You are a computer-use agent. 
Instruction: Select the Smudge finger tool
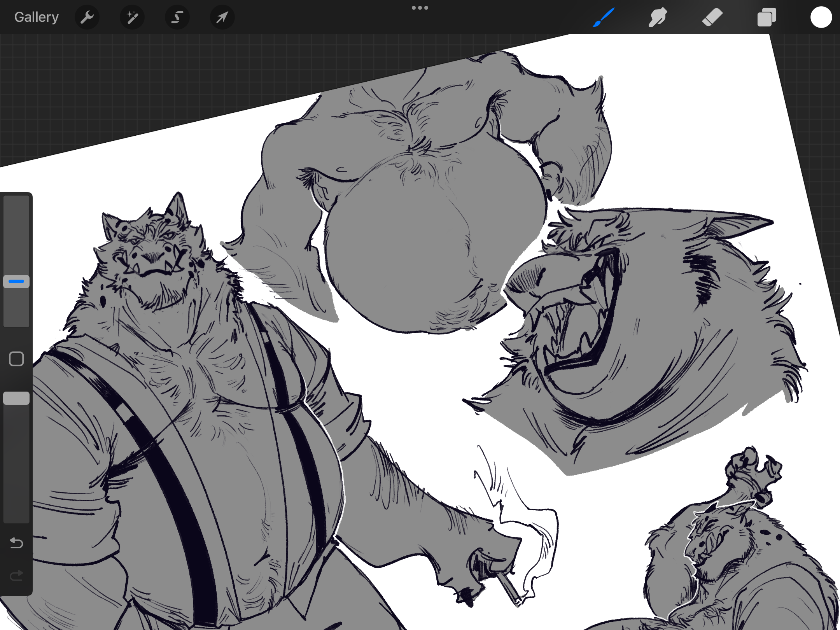pos(658,17)
